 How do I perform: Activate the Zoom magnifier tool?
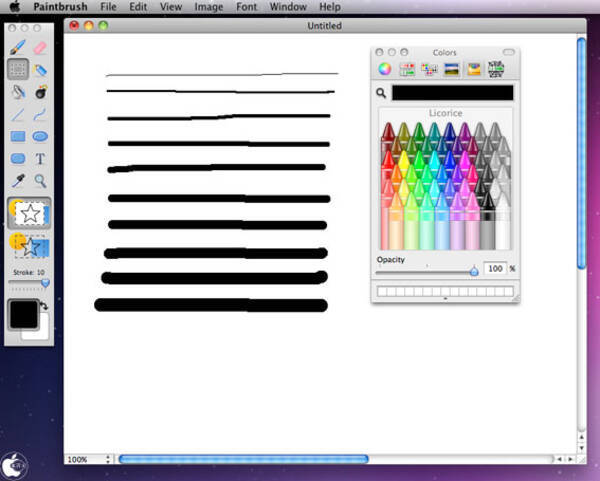coord(41,181)
